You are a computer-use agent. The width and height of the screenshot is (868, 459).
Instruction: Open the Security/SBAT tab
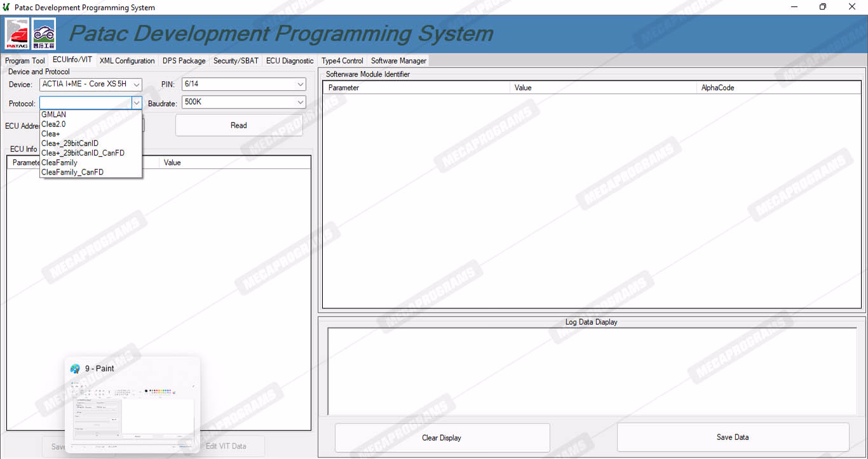tap(236, 61)
